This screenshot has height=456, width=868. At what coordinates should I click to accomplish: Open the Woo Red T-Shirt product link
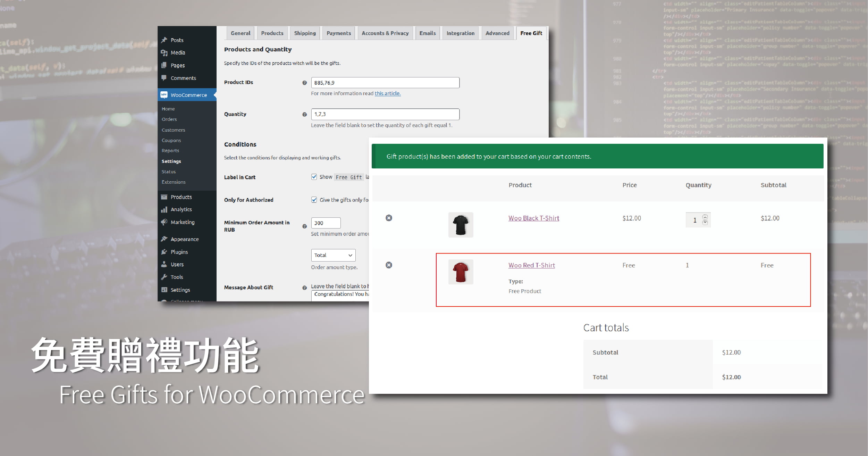click(531, 265)
